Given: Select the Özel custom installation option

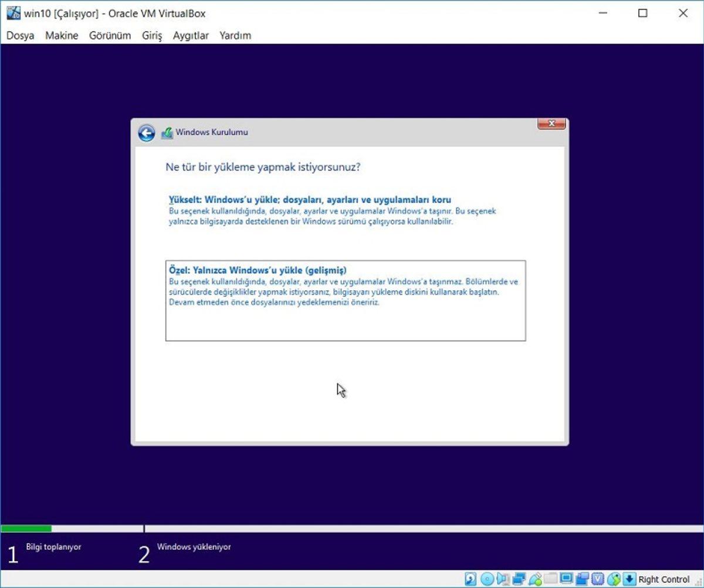Looking at the screenshot, I should 346,299.
